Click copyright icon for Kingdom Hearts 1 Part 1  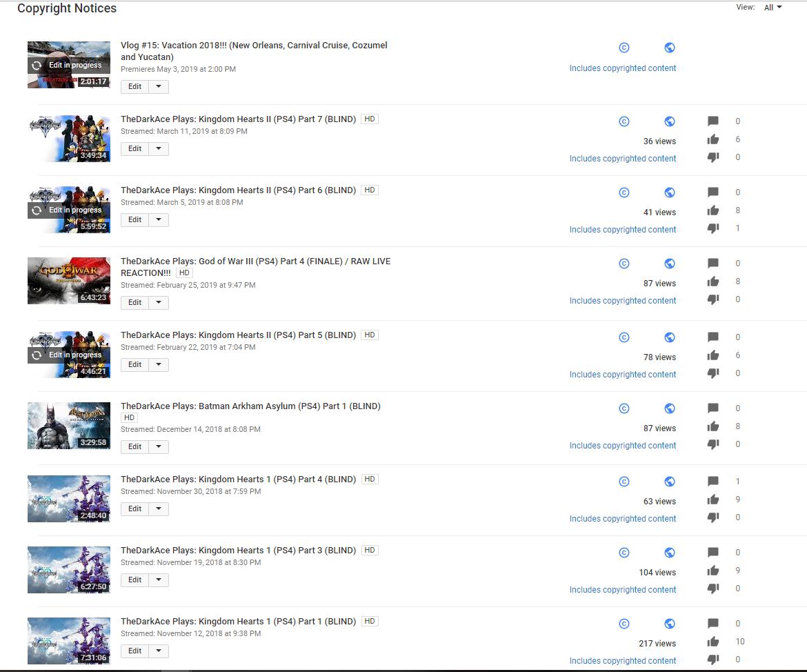624,624
